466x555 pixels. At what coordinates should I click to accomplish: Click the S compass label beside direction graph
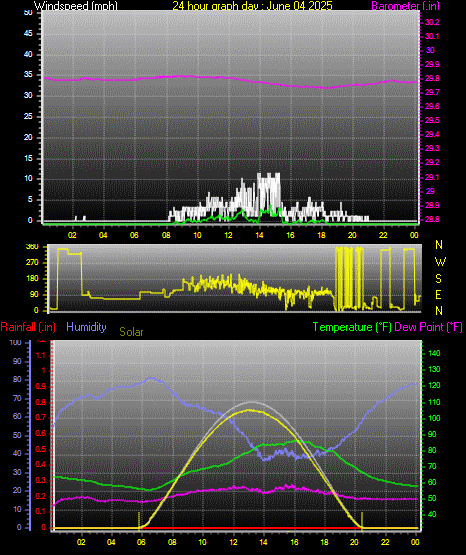[x=438, y=279]
